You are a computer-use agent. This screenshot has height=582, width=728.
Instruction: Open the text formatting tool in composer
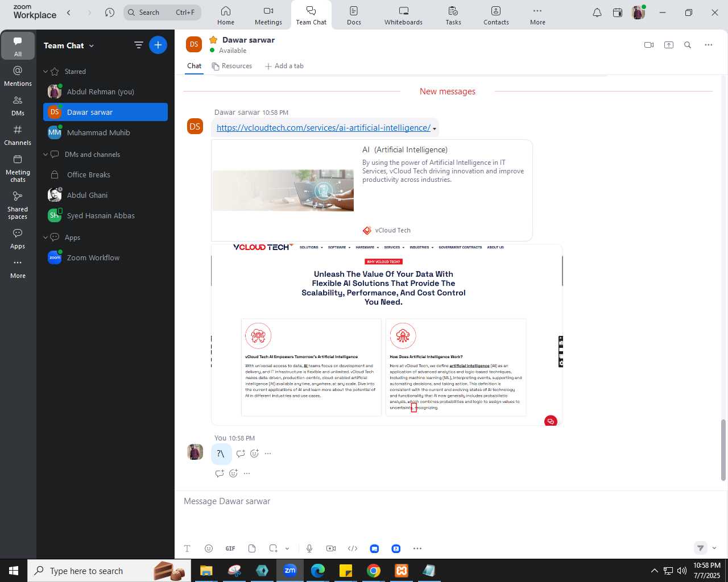pos(187,548)
